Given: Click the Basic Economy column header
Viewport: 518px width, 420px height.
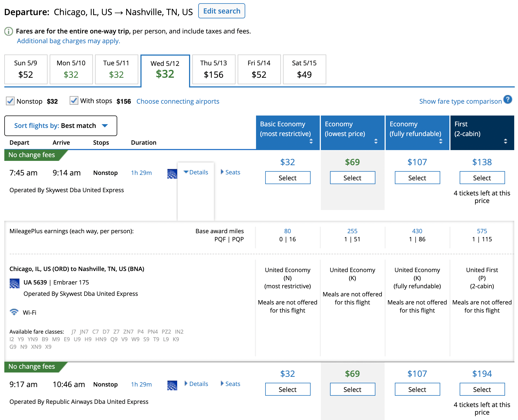Looking at the screenshot, I should [288, 133].
